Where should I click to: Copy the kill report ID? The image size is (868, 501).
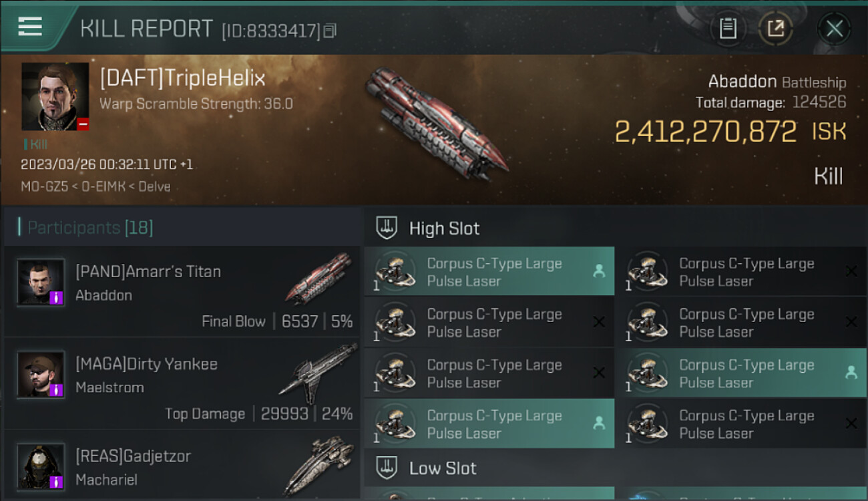tap(330, 31)
